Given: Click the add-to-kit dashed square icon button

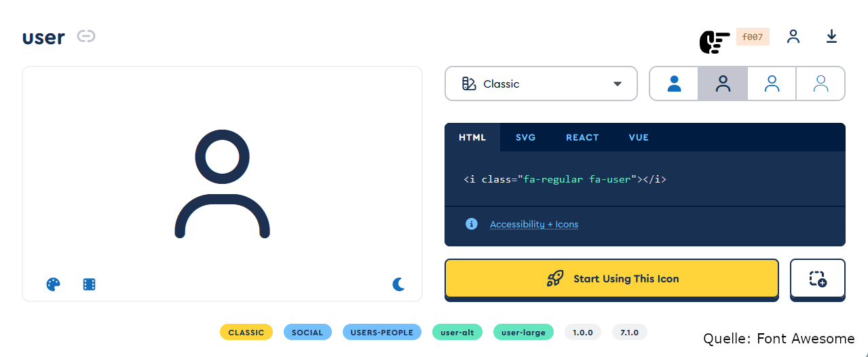Looking at the screenshot, I should [x=818, y=278].
